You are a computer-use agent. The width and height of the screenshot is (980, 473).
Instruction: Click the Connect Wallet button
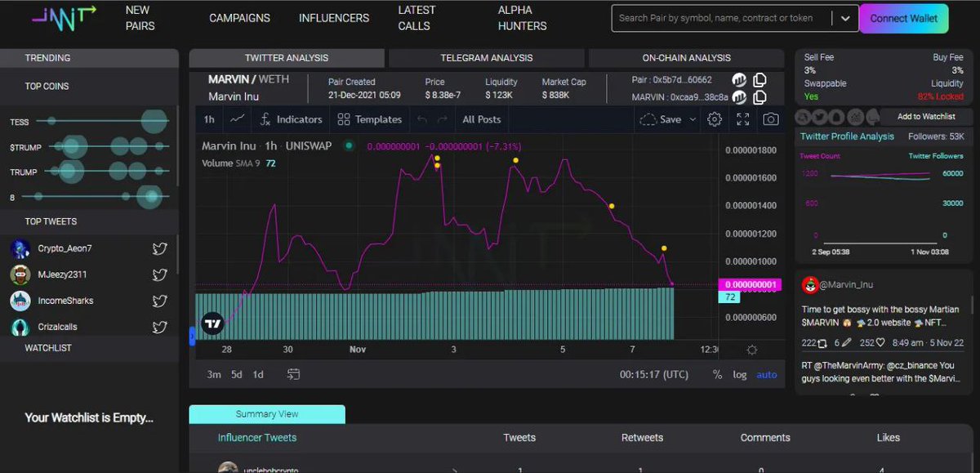904,18
